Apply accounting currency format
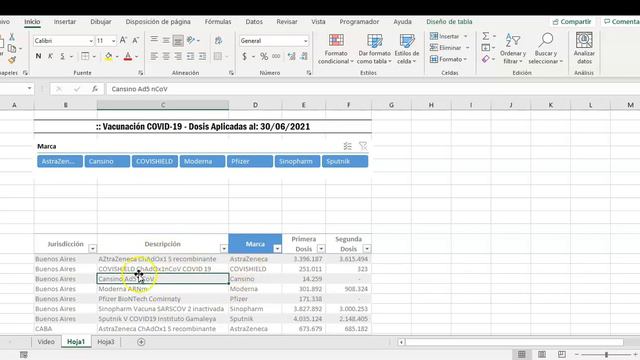The width and height of the screenshot is (640, 360). [x=244, y=56]
